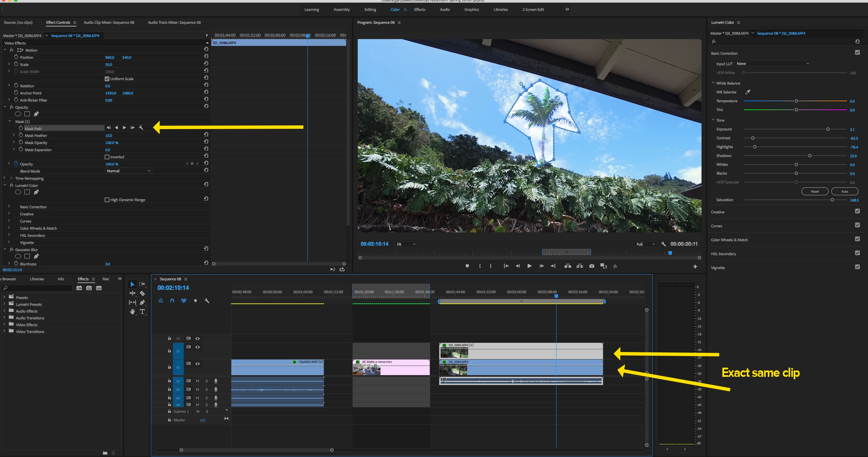
Task: Switch to the Editing workspace tab
Action: click(370, 10)
